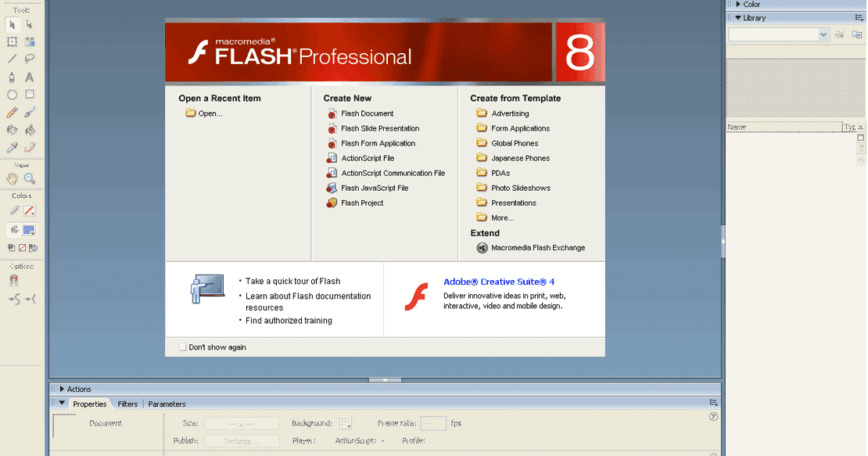Toggle Library sort order button
This screenshot has height=456, width=868.
[x=861, y=127]
